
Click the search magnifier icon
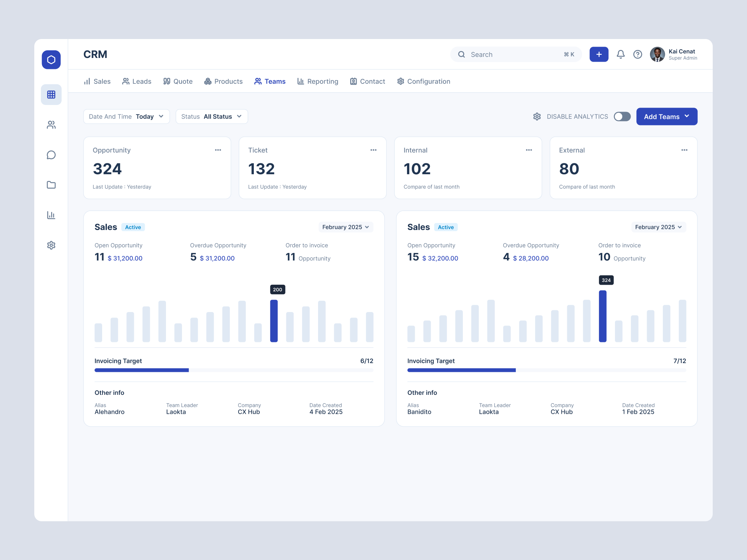(x=461, y=54)
